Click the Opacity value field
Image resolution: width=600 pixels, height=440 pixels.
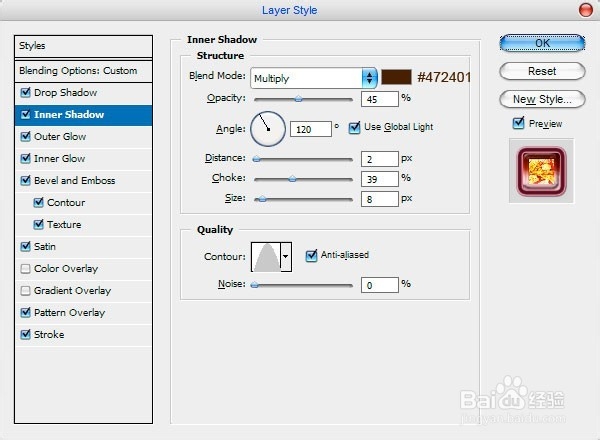pos(380,99)
